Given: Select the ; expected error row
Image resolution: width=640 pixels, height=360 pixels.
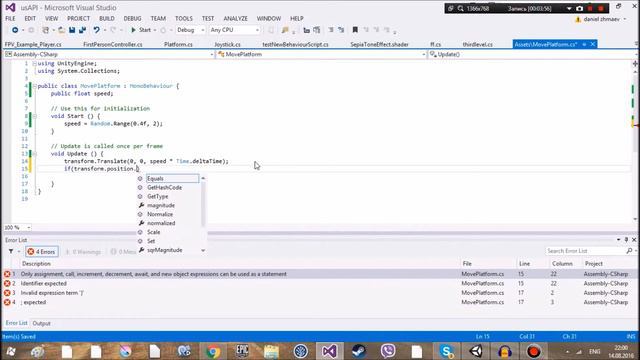Looking at the screenshot, I should [320, 302].
